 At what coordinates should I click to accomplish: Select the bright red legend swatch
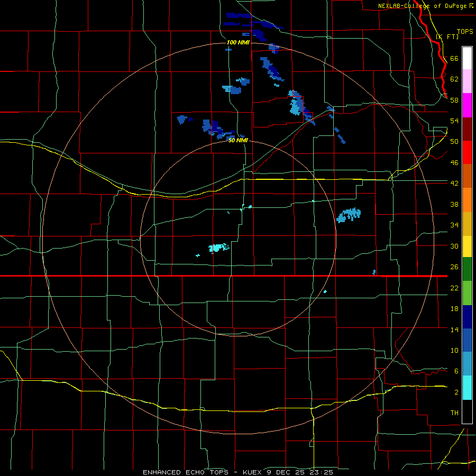[x=467, y=152]
